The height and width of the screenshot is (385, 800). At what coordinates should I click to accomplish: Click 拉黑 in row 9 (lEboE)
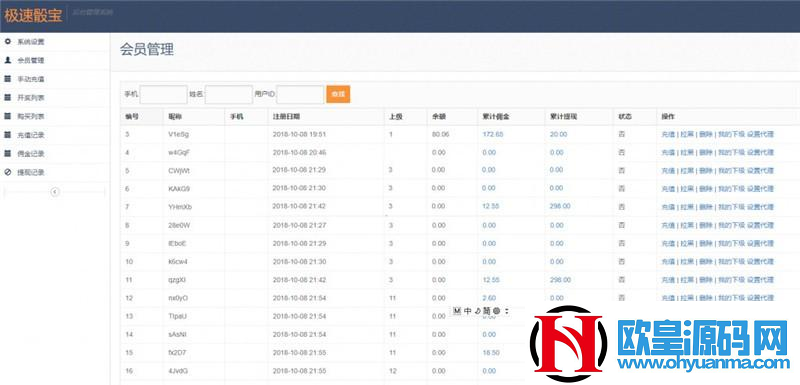point(687,244)
